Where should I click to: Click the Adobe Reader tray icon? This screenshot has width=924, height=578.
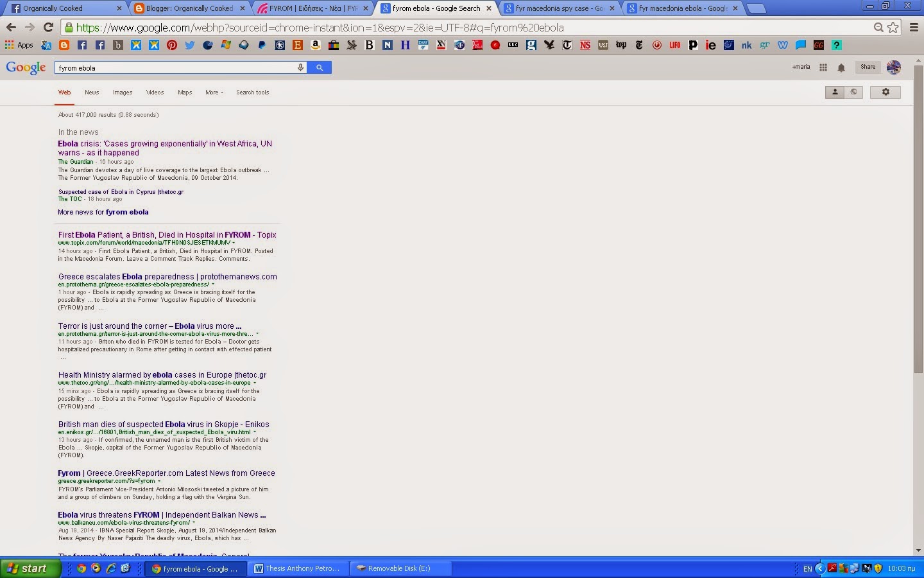[x=832, y=568]
